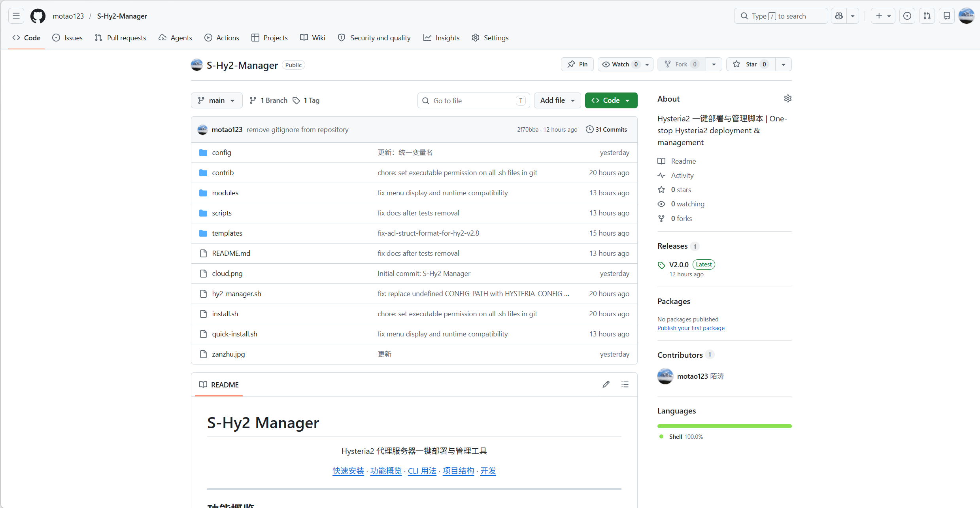Open pull requests icon in header

[x=927, y=16]
